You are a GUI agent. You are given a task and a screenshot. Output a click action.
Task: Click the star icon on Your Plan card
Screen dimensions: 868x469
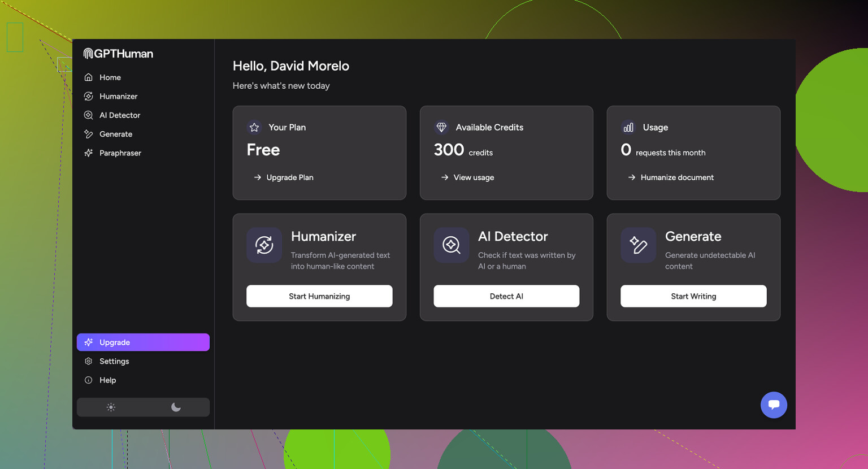pos(254,127)
